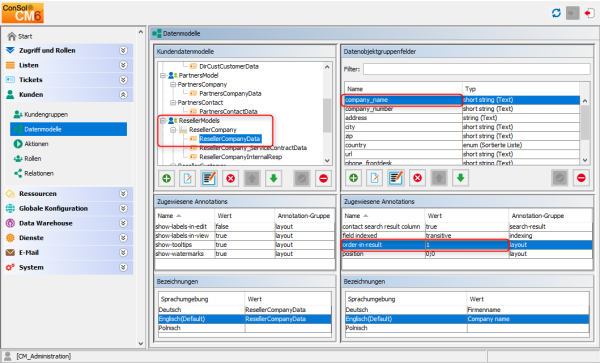Select Datenmodelle sidebar entry
The image size is (600, 363).
68,129
